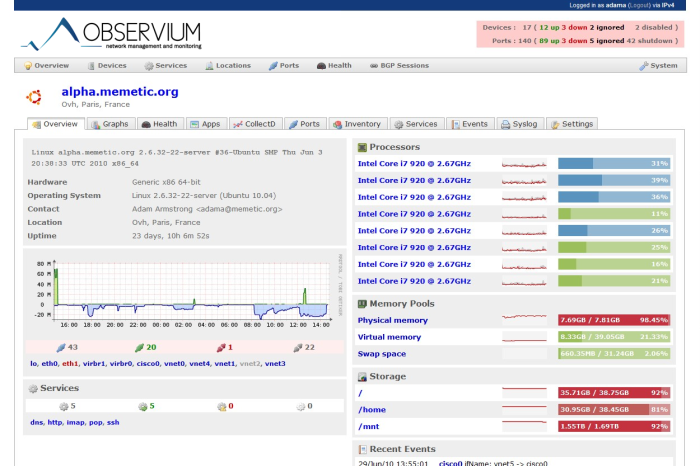Image resolution: width=700 pixels, height=466 pixels.
Task: Click the Ubuntu OS icon beside alpha.memetic.org
Action: click(x=34, y=97)
